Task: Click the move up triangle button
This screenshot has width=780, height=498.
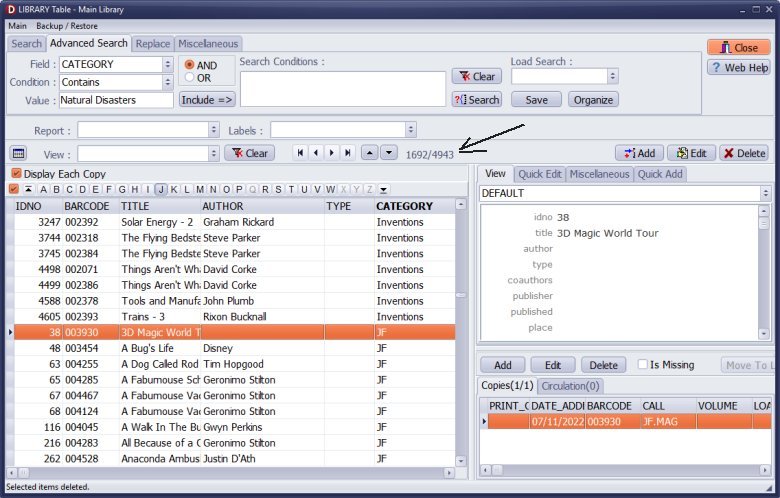Action: (369, 153)
